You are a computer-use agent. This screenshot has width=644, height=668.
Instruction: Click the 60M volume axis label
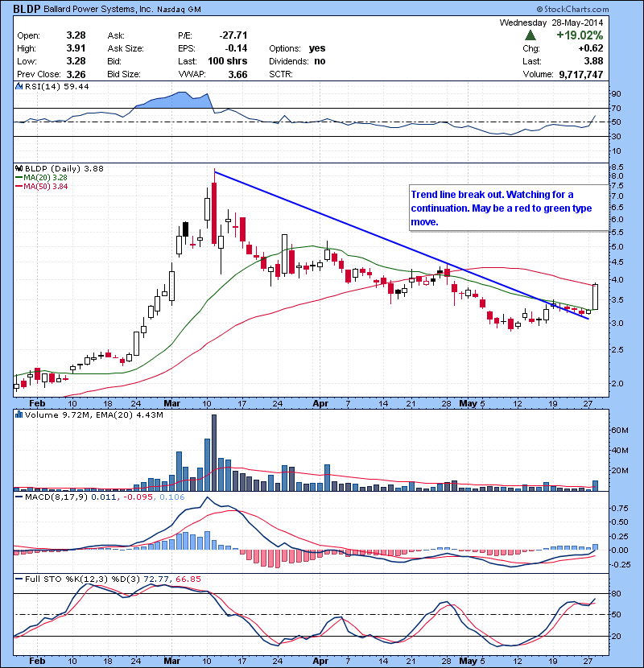tap(620, 431)
